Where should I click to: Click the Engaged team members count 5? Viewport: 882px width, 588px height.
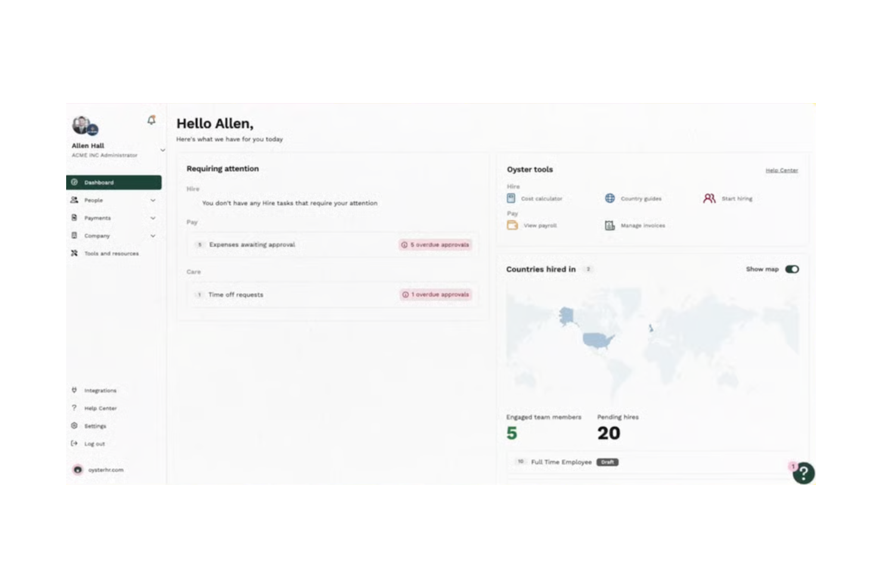tap(512, 433)
